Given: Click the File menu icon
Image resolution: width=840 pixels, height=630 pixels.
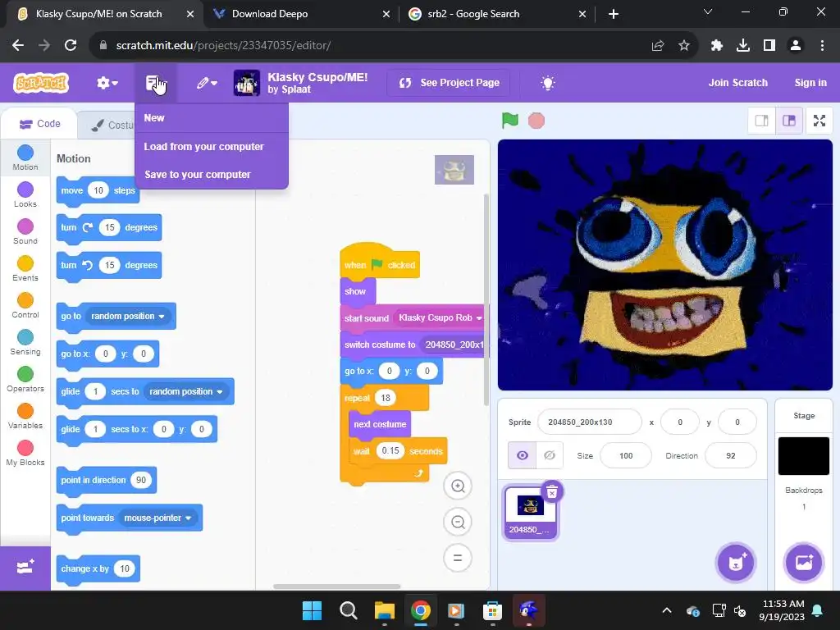Looking at the screenshot, I should click(155, 83).
